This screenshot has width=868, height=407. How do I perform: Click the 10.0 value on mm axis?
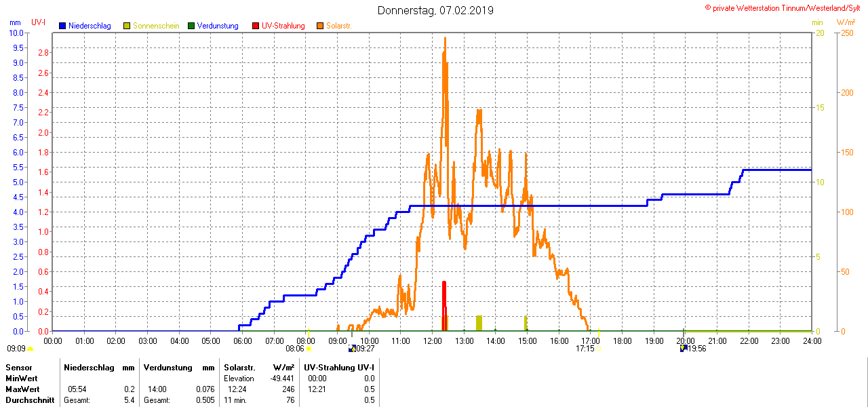[x=18, y=33]
